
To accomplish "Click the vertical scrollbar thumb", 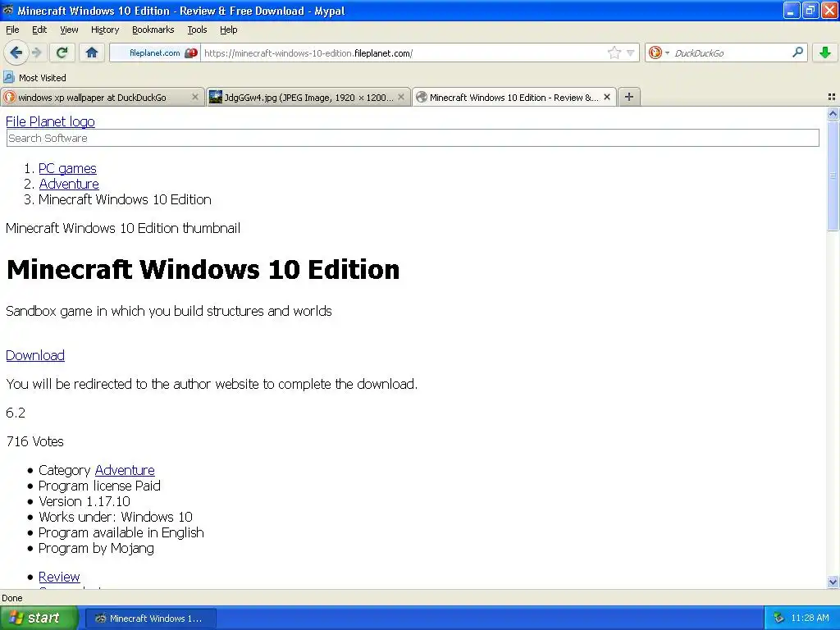I will [x=833, y=176].
